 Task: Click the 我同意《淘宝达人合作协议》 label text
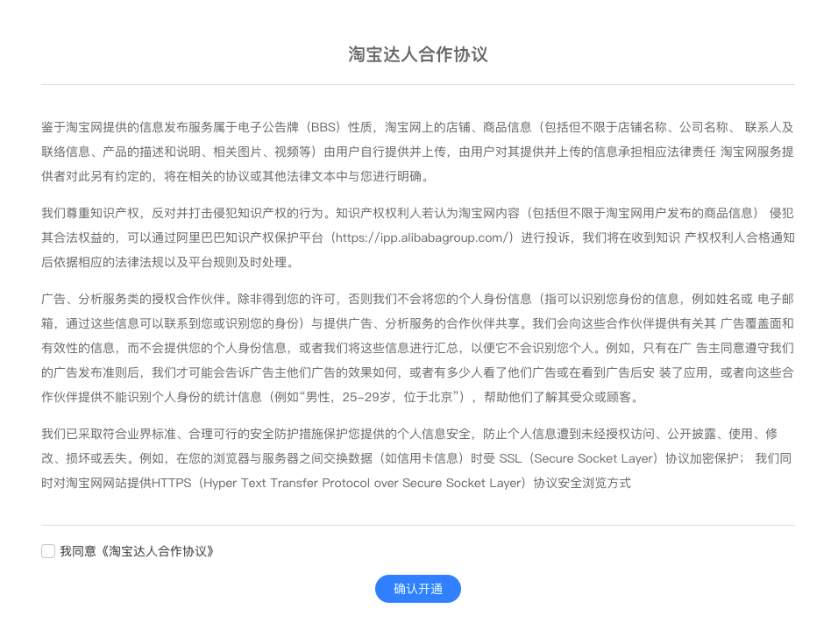138,551
